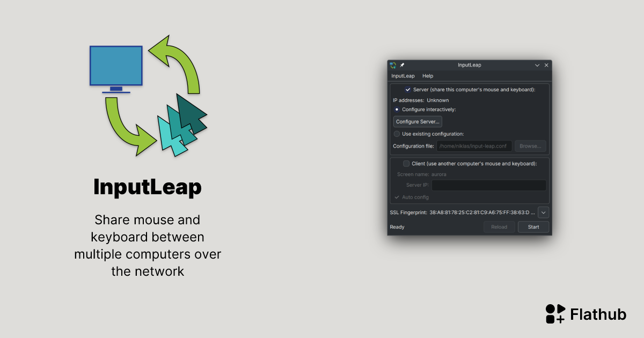Screen dimensions: 644x338
Task: Click the pin icon in the titlebar
Action: point(401,65)
